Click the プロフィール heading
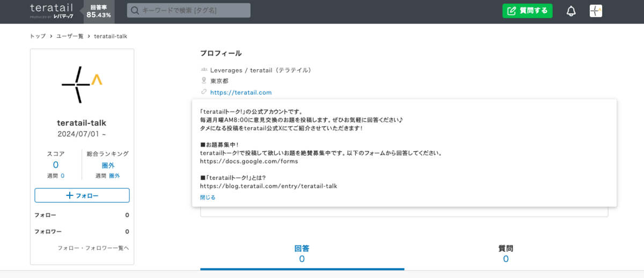 tap(221, 53)
